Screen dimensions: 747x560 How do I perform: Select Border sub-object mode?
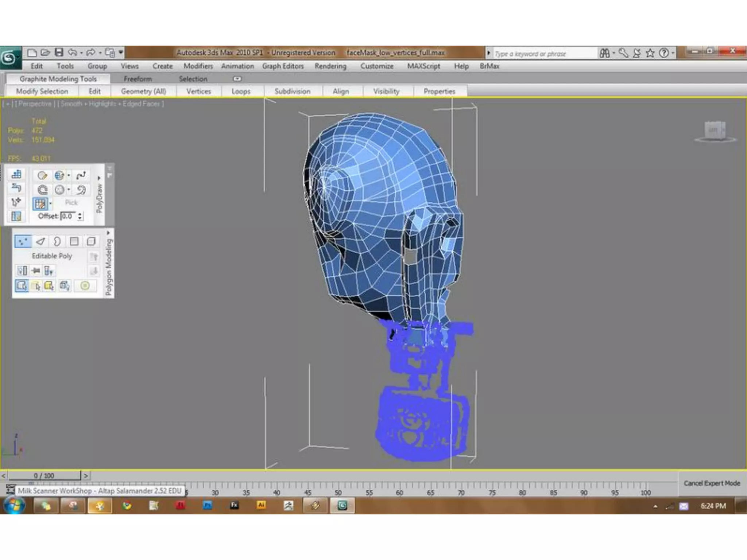pos(57,241)
